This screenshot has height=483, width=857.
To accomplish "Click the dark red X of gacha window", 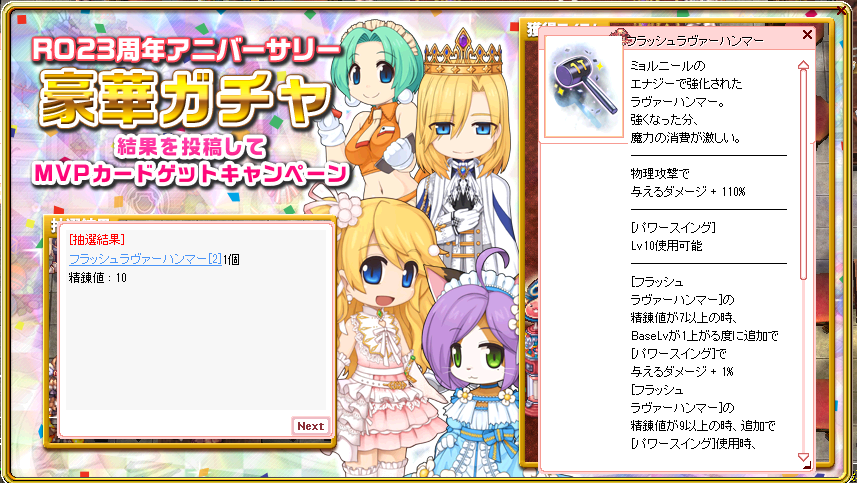I will tap(842, 9).
